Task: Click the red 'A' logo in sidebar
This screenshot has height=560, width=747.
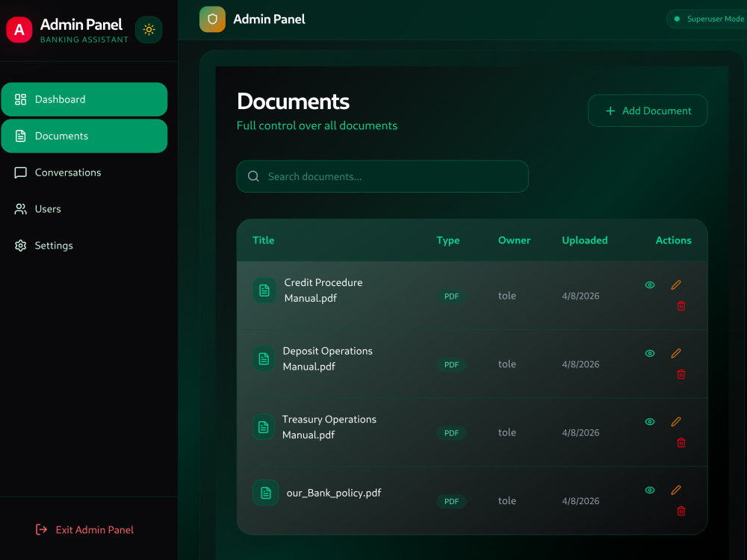Action: click(19, 30)
